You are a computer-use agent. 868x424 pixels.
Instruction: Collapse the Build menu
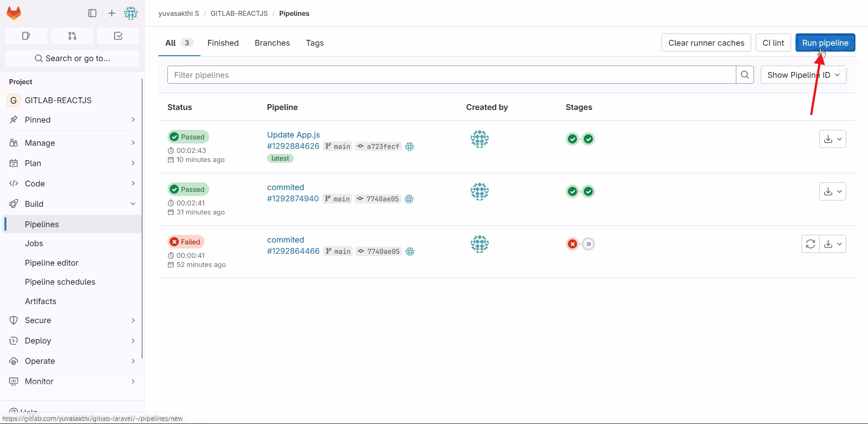coord(72,204)
